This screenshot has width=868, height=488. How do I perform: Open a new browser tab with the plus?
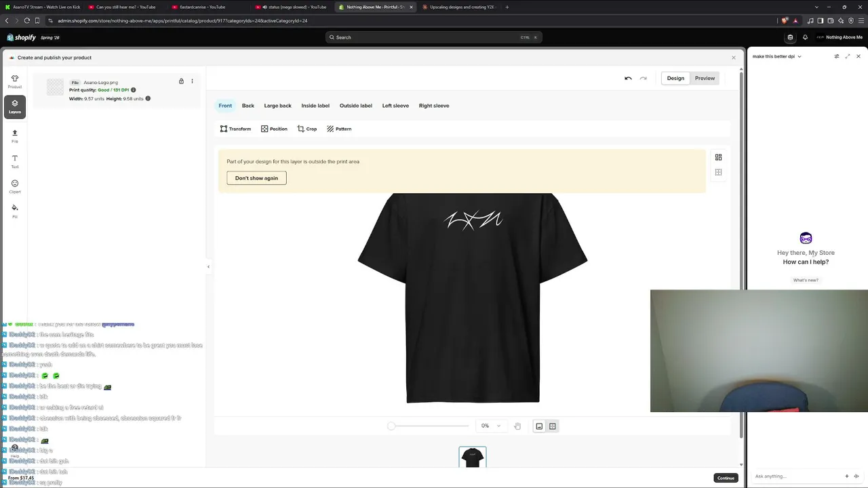(x=507, y=7)
